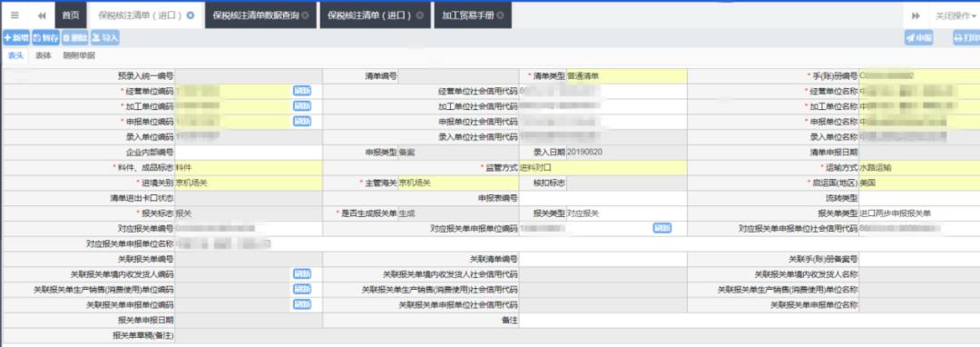
Task: Open the 是否生成报关单 dropdown
Action: point(458,213)
